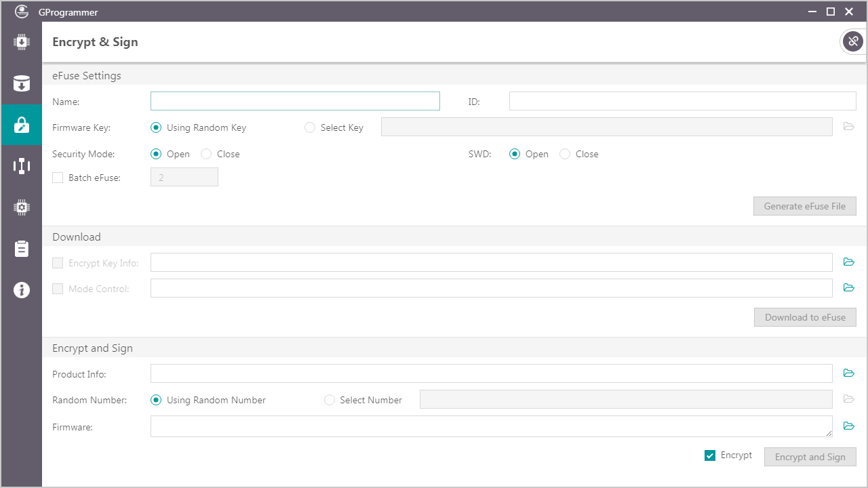Screen dimensions: 868x488
Task: Choose Select Number for Random Number
Action: [x=330, y=400]
